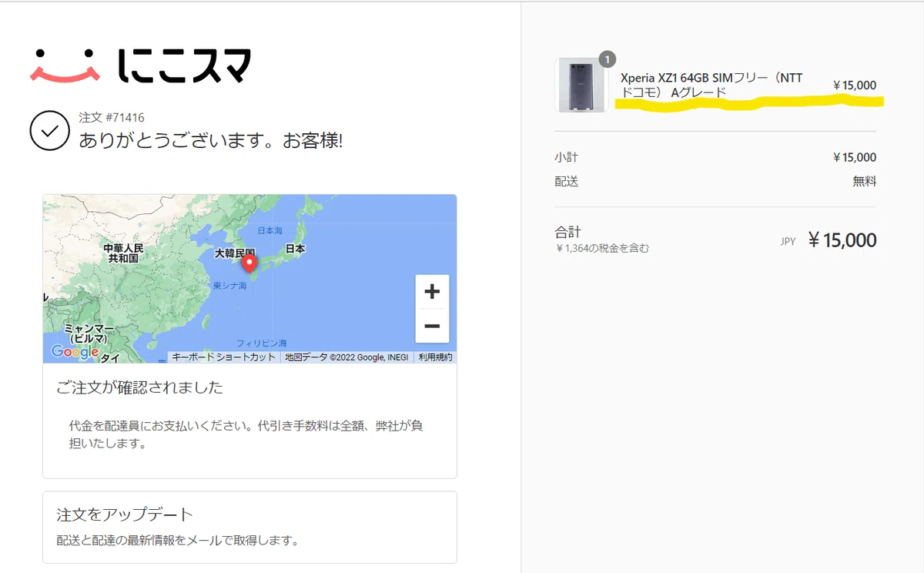Click the 注文をアップデート heading
The width and height of the screenshot is (924, 573).
(125, 514)
